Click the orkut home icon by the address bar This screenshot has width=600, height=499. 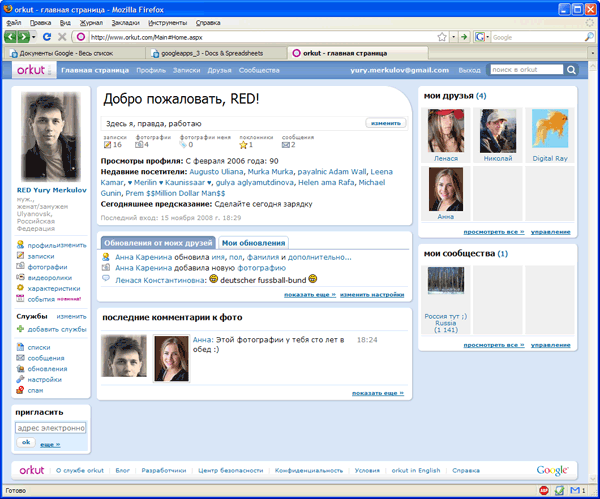click(81, 37)
